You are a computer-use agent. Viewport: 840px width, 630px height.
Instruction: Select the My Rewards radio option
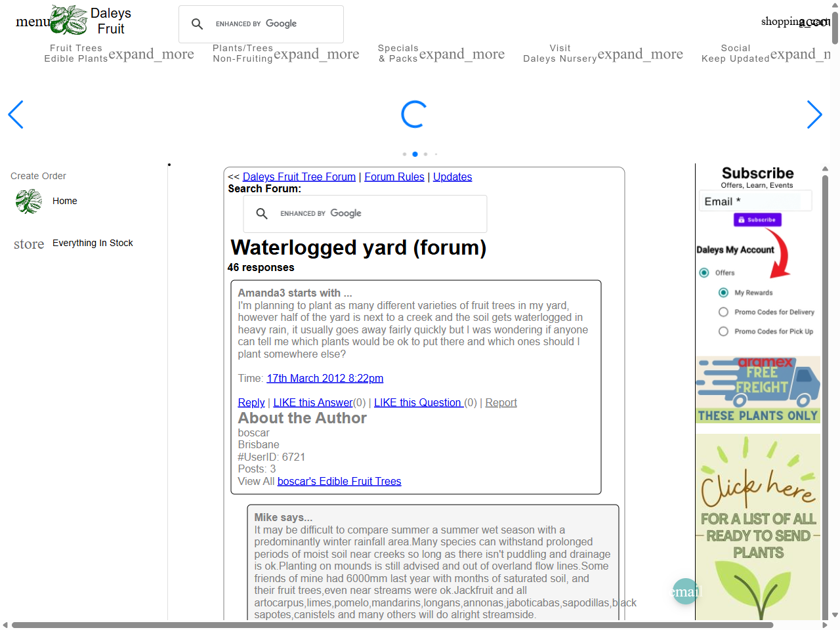(x=723, y=293)
